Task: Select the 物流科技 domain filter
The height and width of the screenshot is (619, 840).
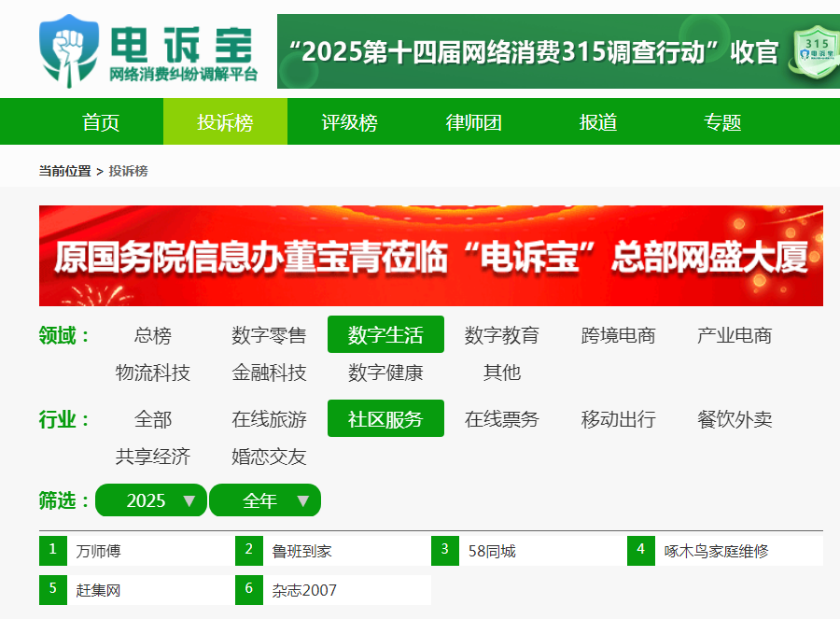Action: click(153, 372)
